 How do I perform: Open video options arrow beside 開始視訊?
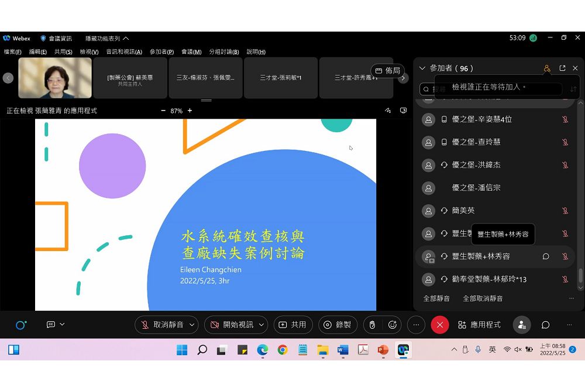tap(261, 325)
